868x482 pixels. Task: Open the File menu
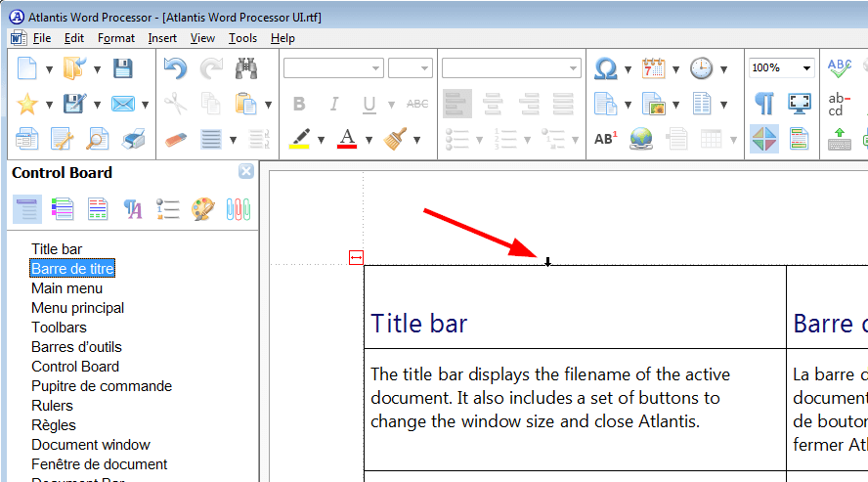point(42,38)
